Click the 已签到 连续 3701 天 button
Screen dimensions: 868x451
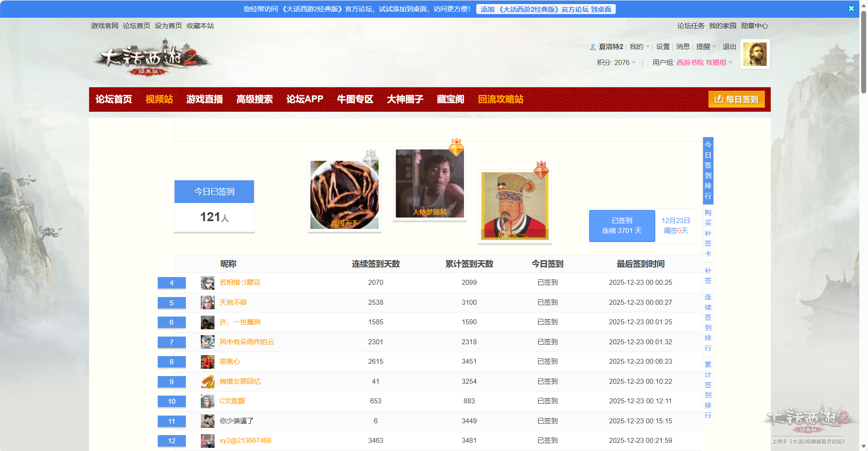pyautogui.click(x=622, y=226)
